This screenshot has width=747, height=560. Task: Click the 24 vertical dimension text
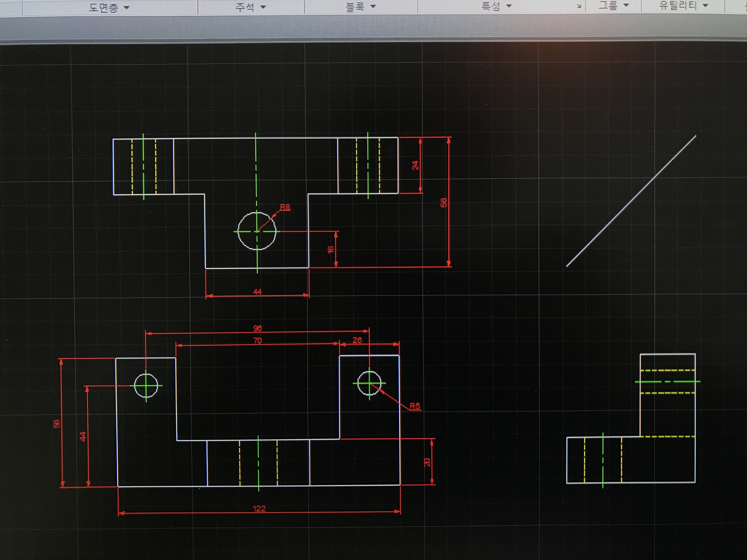pyautogui.click(x=415, y=165)
